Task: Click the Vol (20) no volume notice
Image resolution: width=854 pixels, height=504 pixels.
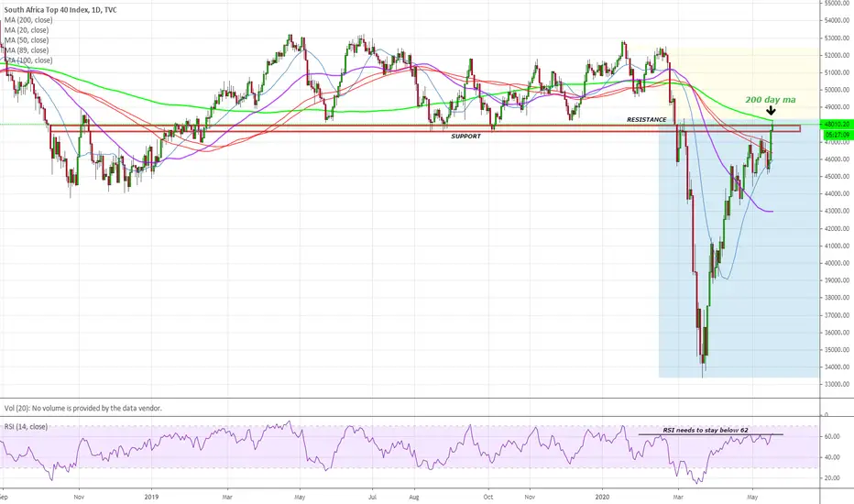Action: click(82, 408)
